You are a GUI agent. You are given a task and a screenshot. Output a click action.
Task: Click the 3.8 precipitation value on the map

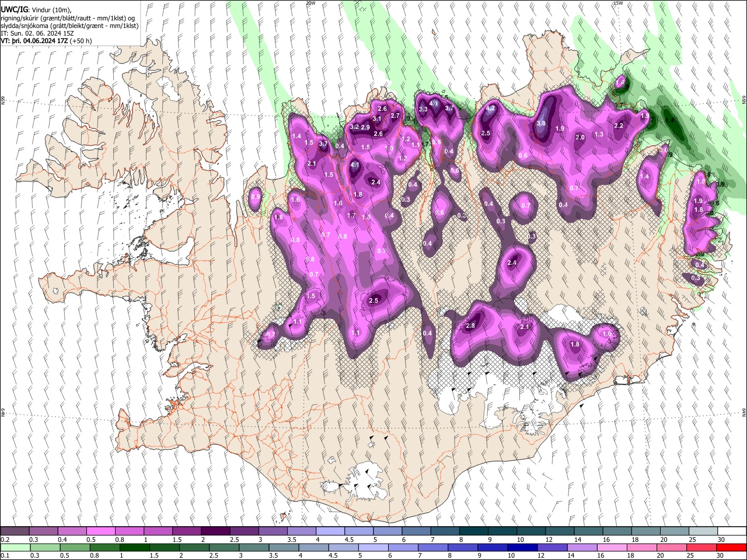[541, 123]
